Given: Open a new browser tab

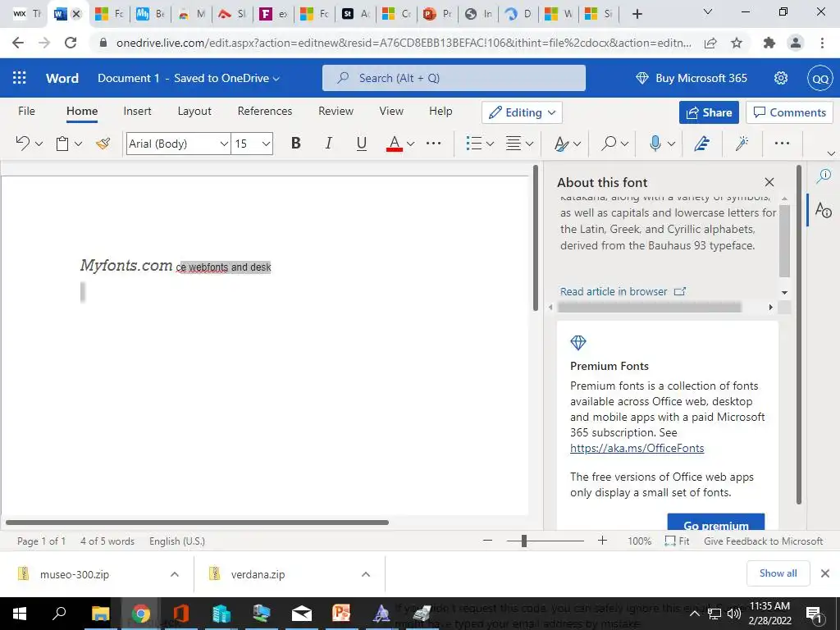Looking at the screenshot, I should click(x=637, y=14).
